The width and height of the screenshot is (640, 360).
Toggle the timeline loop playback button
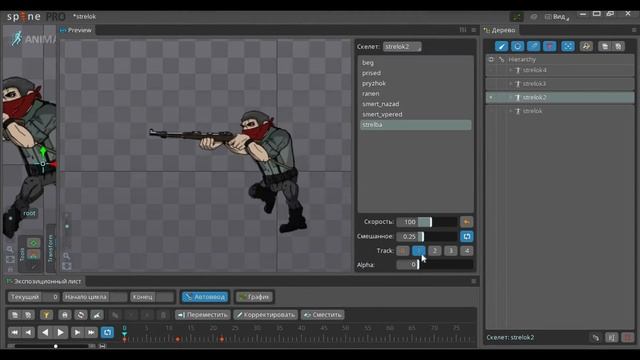(107, 332)
